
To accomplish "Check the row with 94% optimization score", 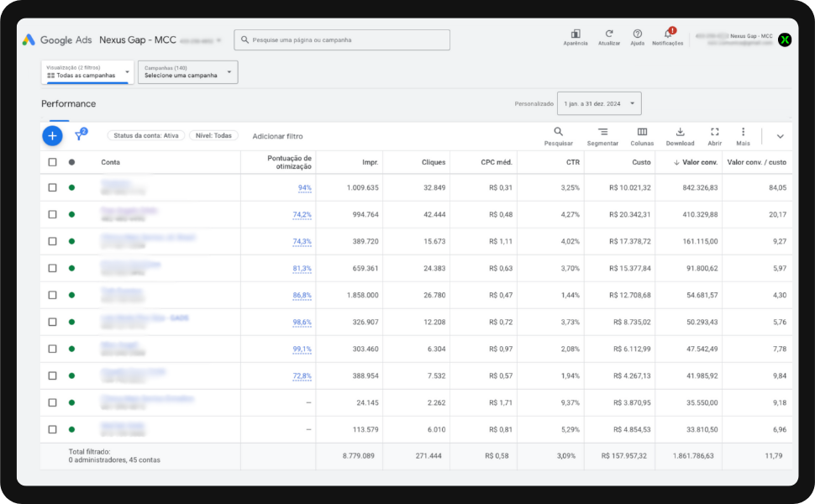I will [x=52, y=187].
